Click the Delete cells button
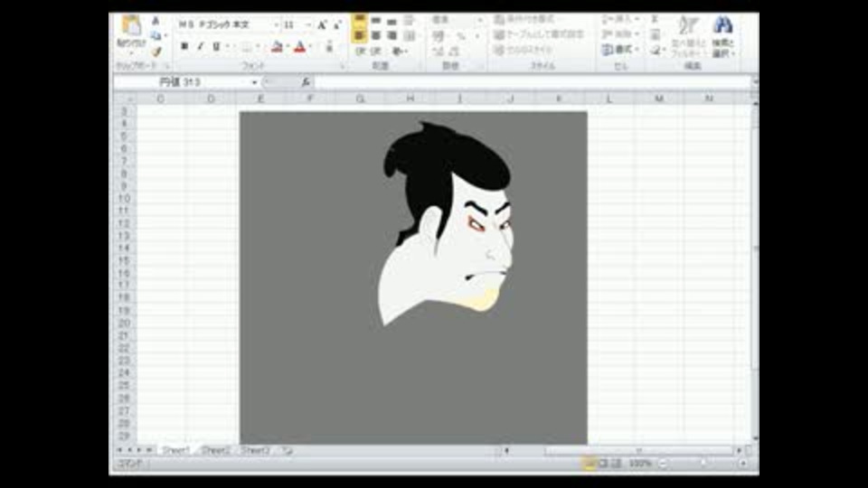Image resolution: width=868 pixels, height=488 pixels. pyautogui.click(x=620, y=35)
